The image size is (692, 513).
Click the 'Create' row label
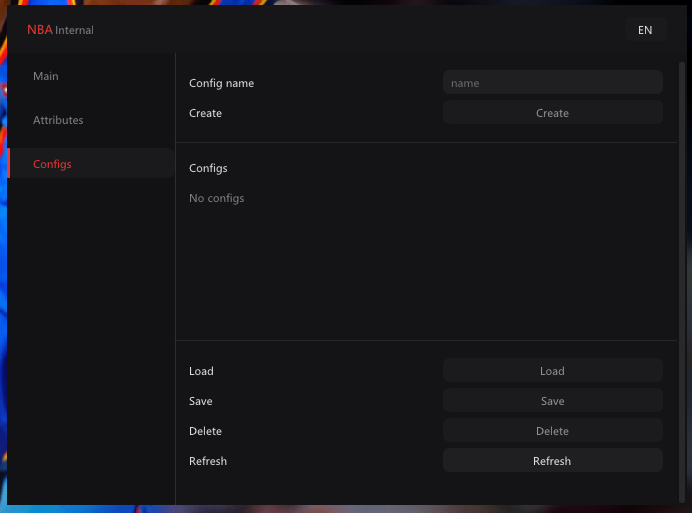205,113
